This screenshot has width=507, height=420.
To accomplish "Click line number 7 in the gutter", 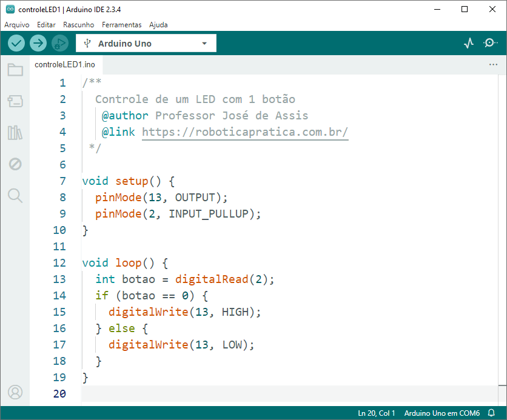I will tap(62, 181).
